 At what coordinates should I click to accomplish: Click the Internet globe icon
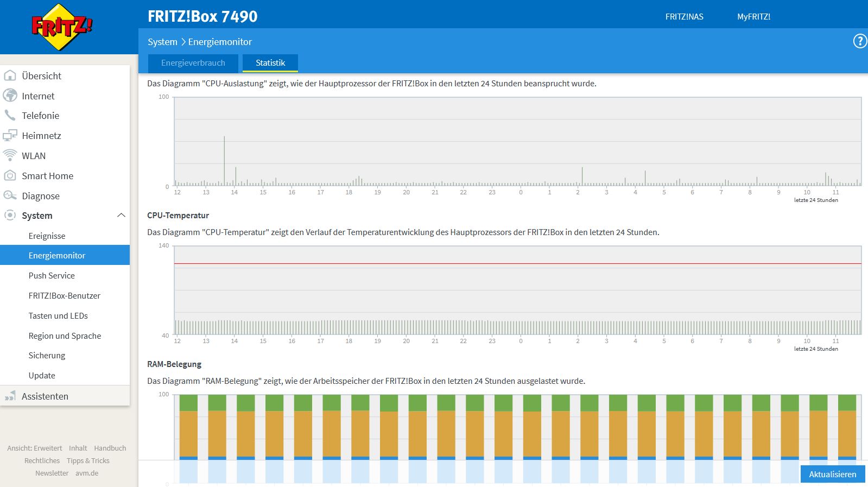(x=10, y=96)
